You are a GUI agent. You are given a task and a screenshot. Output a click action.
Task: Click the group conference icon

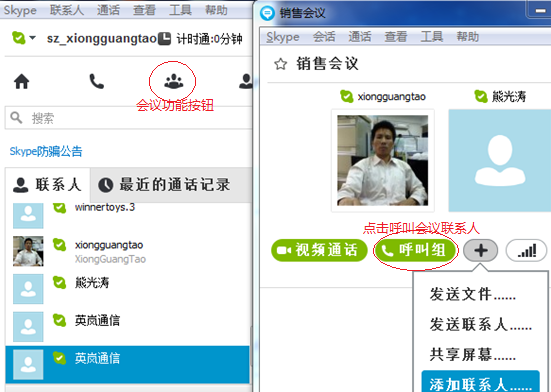(x=174, y=81)
